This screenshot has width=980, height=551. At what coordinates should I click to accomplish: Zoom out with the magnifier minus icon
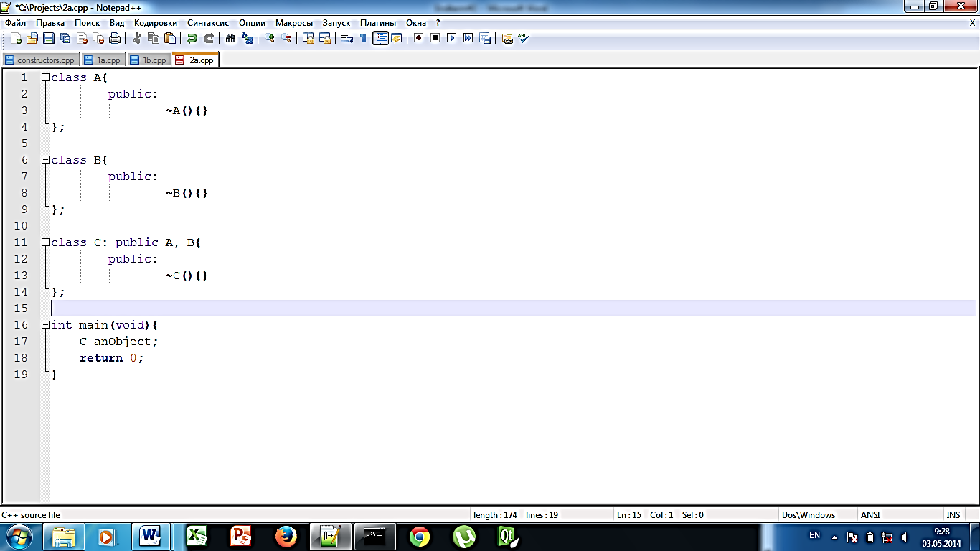coord(286,38)
